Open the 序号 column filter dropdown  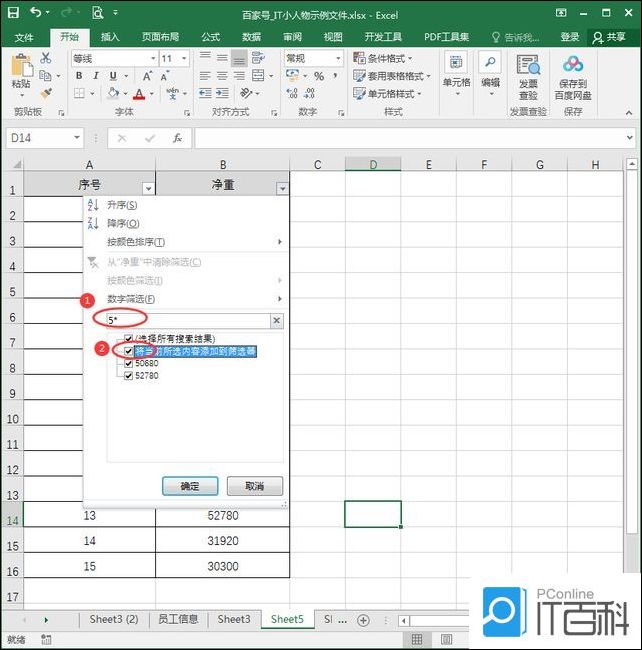click(x=148, y=189)
